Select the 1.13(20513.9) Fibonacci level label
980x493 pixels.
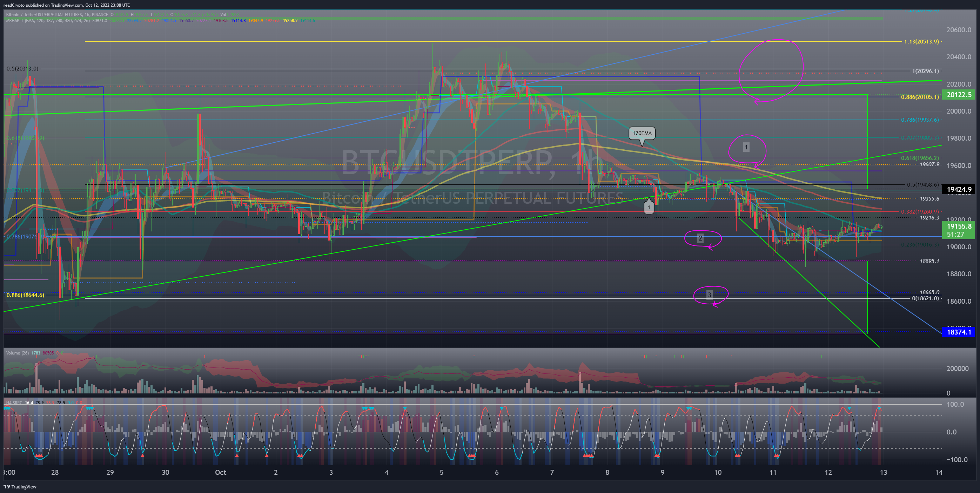921,41
